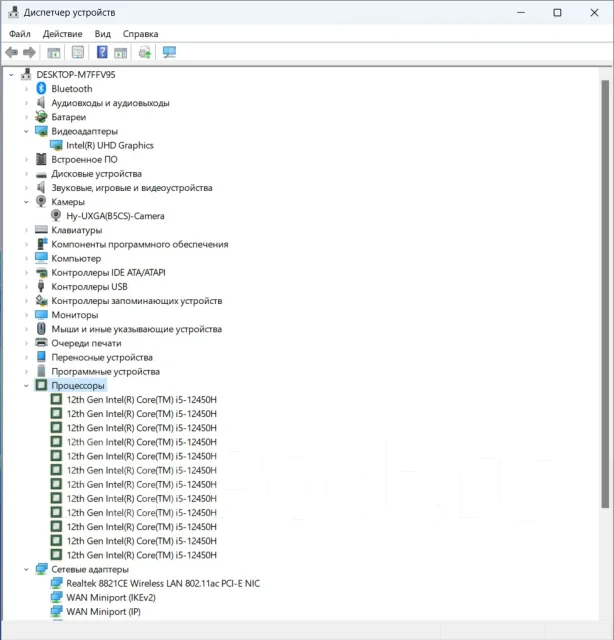Click the Back arrow toolbar button

(11, 52)
